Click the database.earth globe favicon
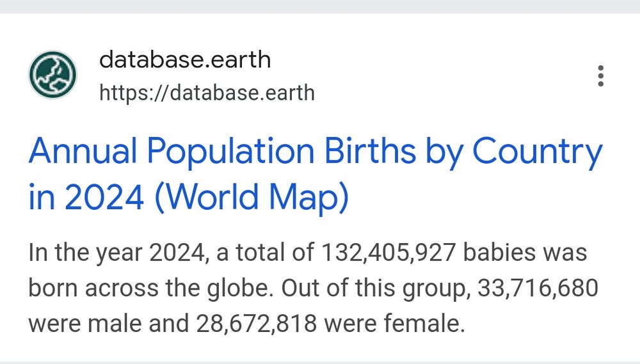Screen dimensions: 640x364 (52, 75)
